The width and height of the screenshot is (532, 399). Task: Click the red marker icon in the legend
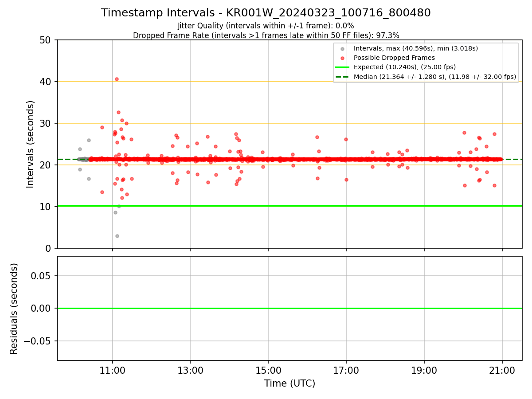(x=342, y=58)
